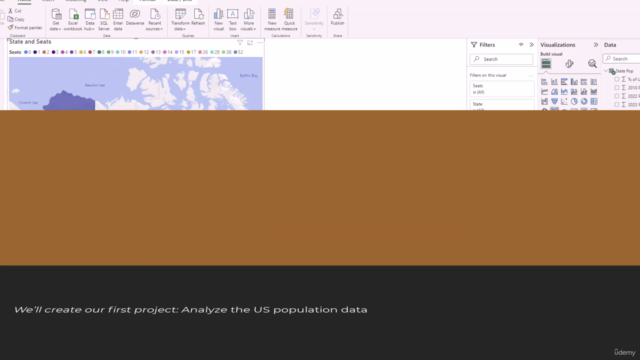The image size is (640, 360).
Task: Add a Text box to the report
Action: tap(233, 19)
